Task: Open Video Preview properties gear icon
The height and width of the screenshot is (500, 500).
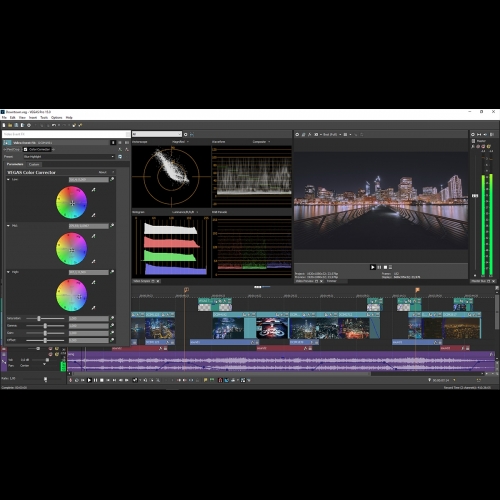Action: coord(297,134)
